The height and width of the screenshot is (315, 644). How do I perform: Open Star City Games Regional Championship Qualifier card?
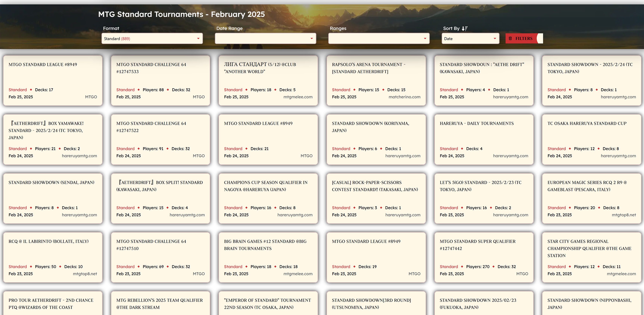tap(592, 257)
